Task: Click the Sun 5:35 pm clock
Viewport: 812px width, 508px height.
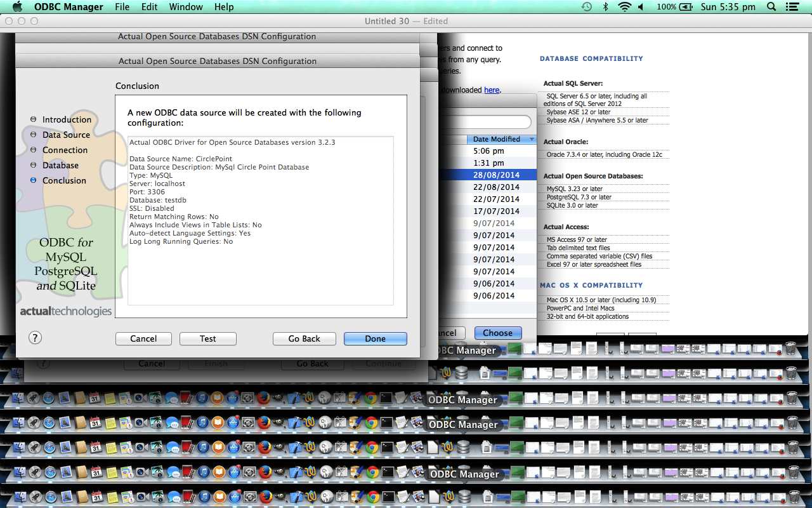Action: click(x=728, y=7)
